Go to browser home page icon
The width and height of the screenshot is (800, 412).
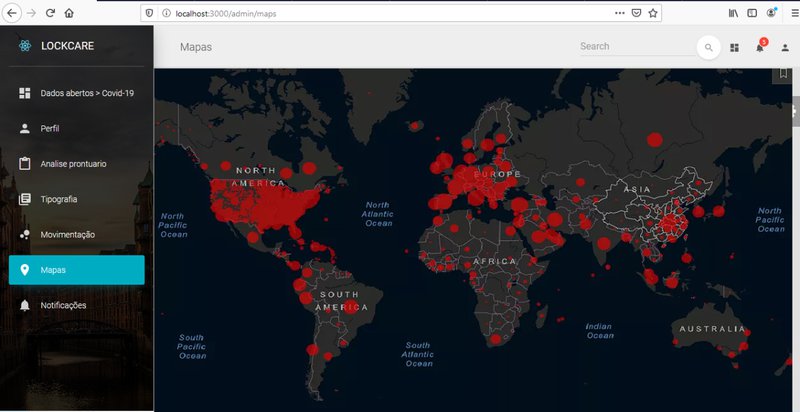pyautogui.click(x=69, y=13)
